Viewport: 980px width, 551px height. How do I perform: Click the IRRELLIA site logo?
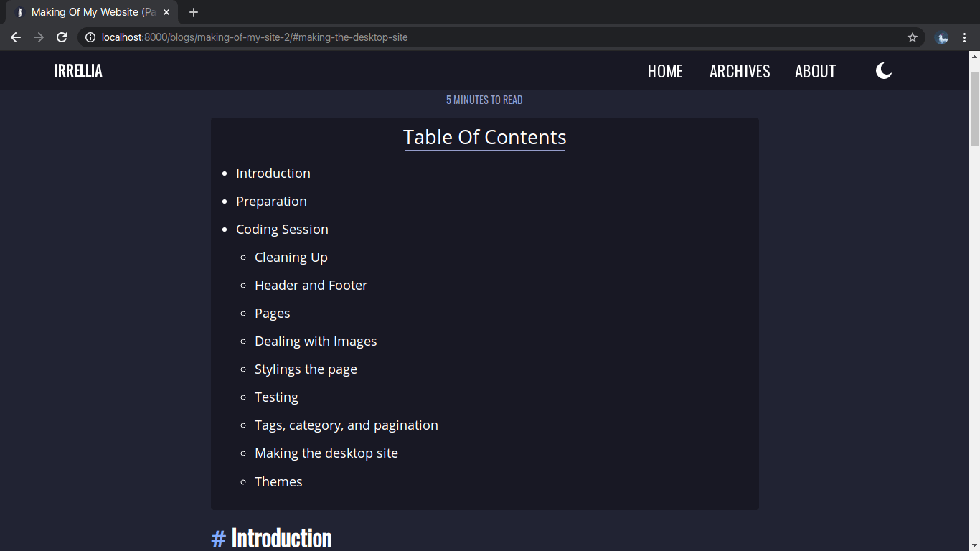77,70
